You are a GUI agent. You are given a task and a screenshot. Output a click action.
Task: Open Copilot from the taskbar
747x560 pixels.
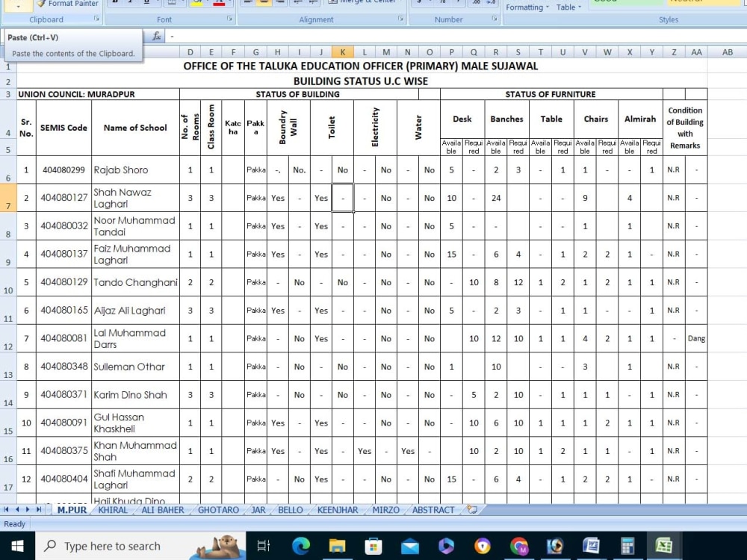click(x=446, y=546)
